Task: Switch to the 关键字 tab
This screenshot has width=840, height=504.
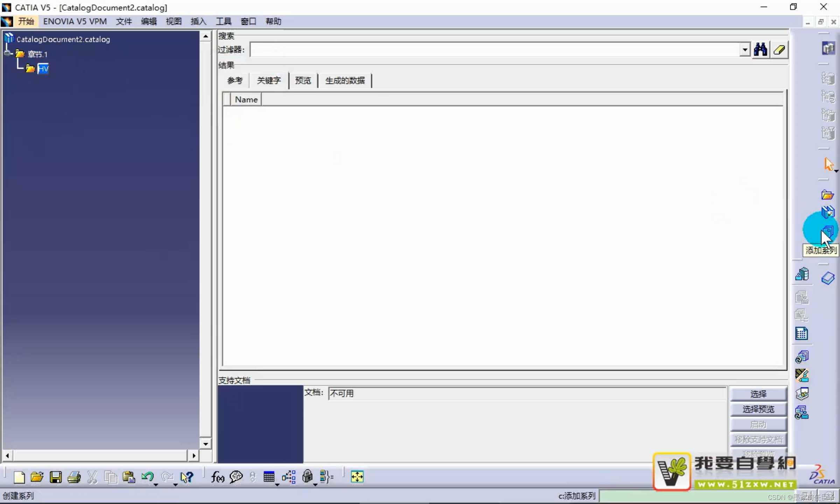Action: tap(268, 80)
